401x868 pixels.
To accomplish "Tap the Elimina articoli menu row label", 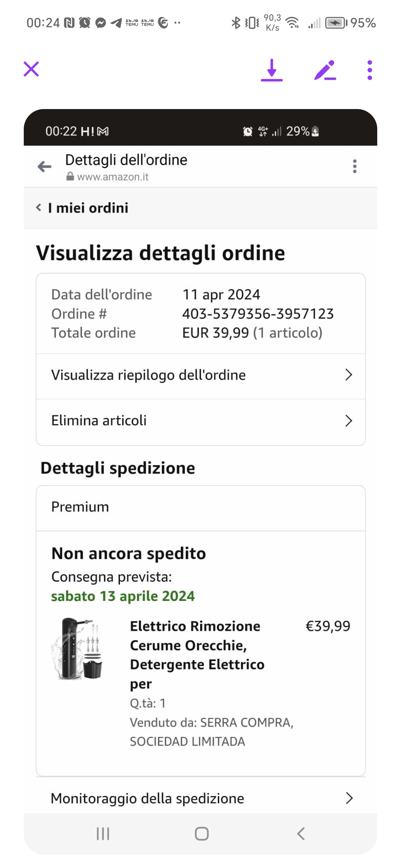I will pyautogui.click(x=99, y=421).
